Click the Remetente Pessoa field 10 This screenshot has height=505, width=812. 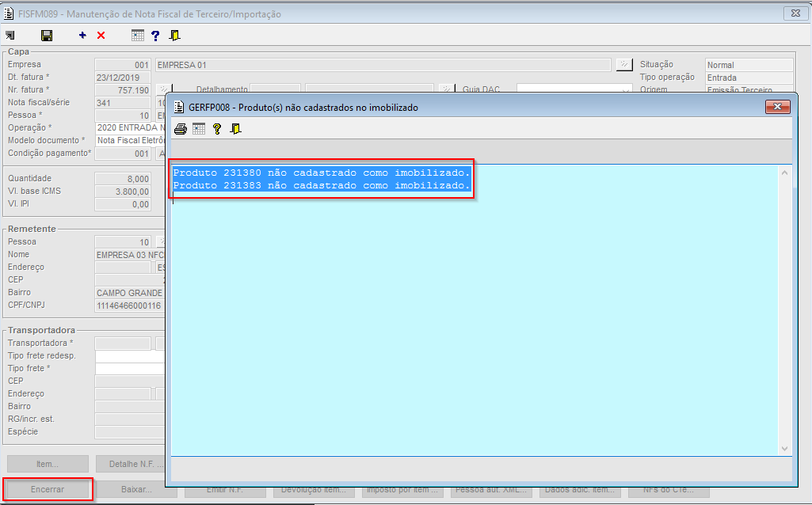pyautogui.click(x=123, y=242)
